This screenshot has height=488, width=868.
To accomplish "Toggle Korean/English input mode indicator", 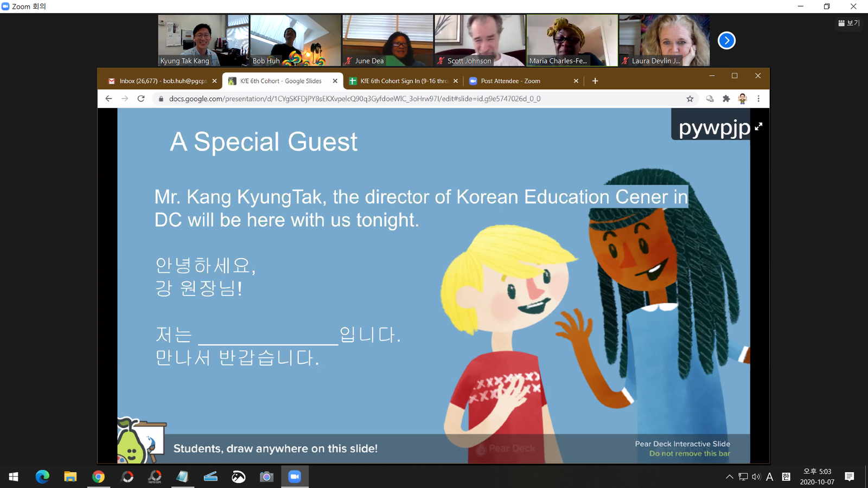I will (786, 477).
